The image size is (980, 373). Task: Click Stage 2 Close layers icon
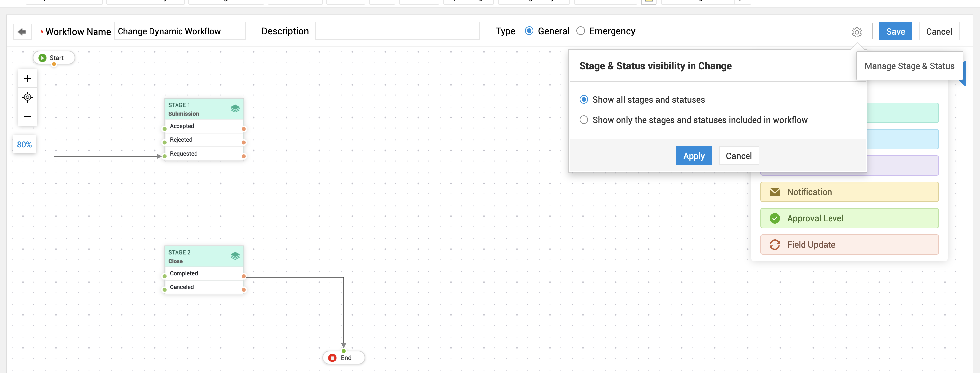(x=235, y=256)
